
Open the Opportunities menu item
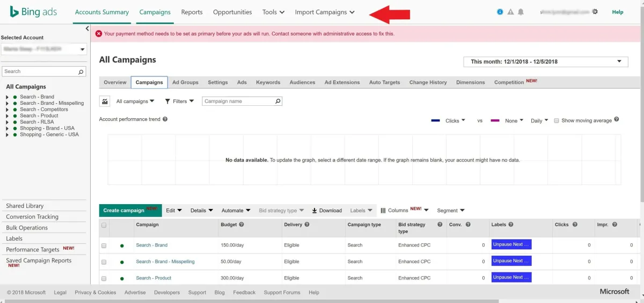click(x=232, y=12)
